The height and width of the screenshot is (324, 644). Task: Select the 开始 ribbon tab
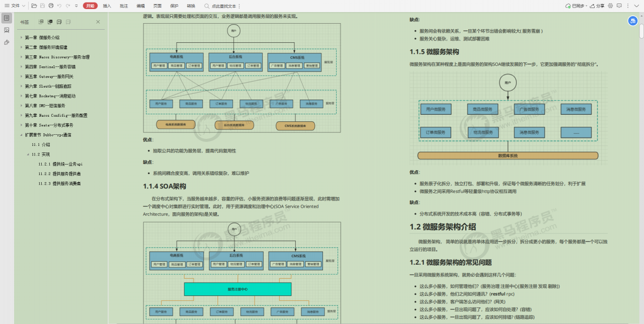tap(90, 6)
